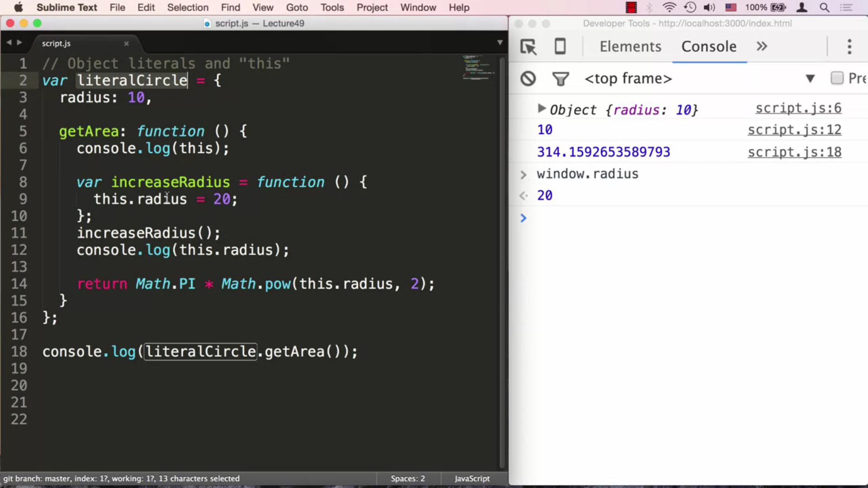Toggle device mode phone icon

coord(560,47)
